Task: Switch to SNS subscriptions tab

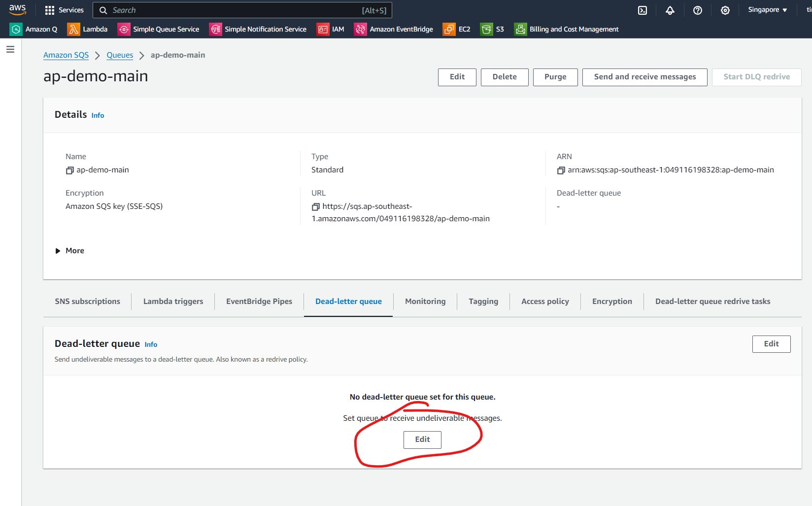Action: click(x=88, y=302)
